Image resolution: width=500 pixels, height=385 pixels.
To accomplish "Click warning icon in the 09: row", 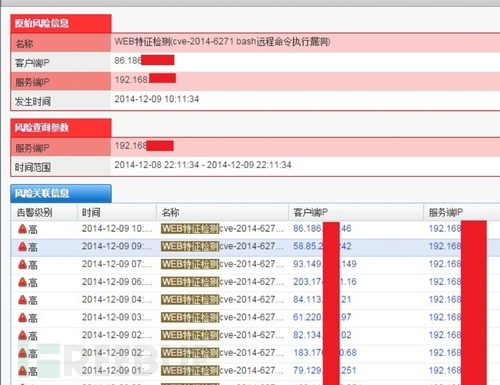I will click(22, 247).
